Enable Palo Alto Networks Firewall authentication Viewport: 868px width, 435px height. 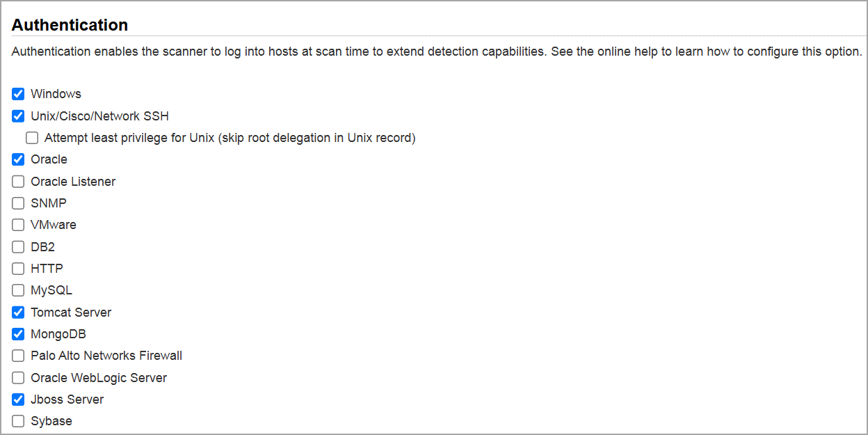17,356
